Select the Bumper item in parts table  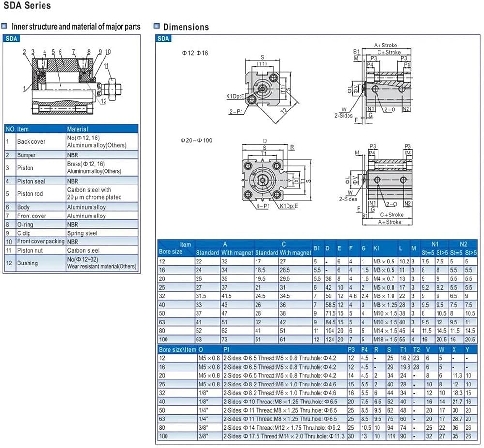[x=26, y=155]
